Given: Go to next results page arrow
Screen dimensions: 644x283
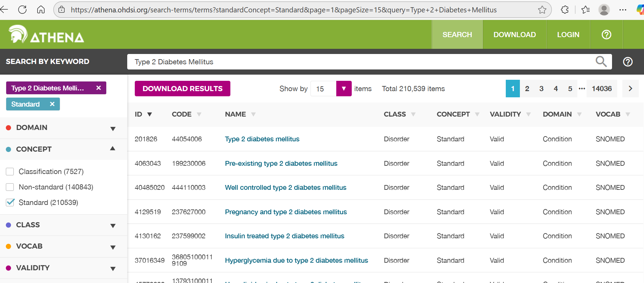Looking at the screenshot, I should [x=631, y=88].
